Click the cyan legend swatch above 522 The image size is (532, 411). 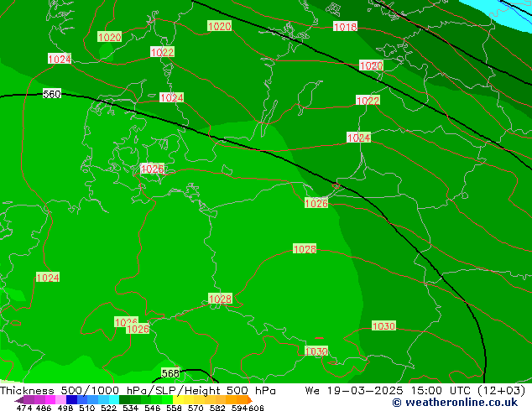(114, 399)
